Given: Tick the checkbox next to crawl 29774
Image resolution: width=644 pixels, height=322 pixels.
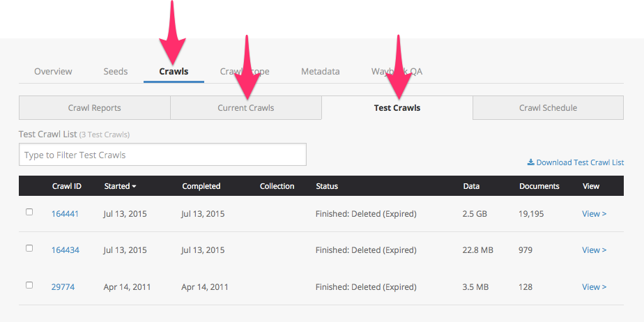Looking at the screenshot, I should pos(29,285).
